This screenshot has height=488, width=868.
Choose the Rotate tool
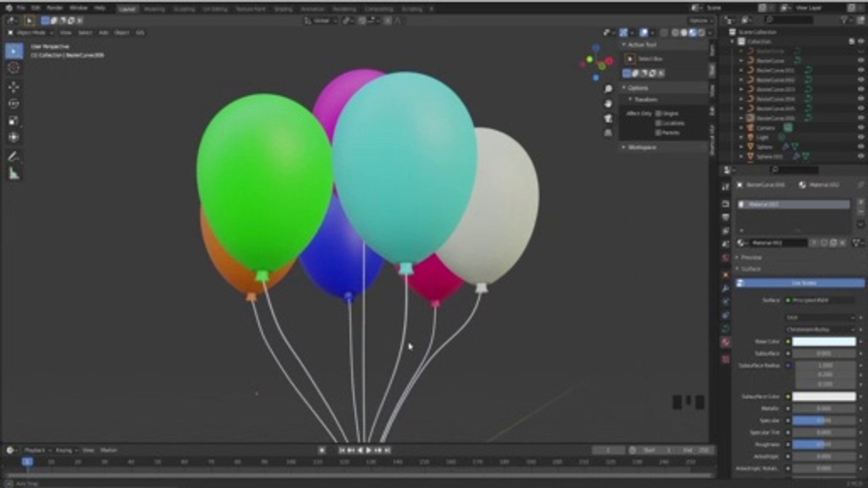coord(14,104)
